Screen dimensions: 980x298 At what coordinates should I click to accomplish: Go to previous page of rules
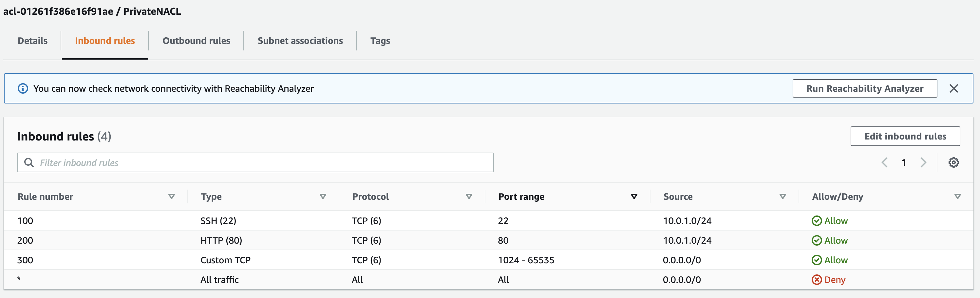tap(884, 162)
